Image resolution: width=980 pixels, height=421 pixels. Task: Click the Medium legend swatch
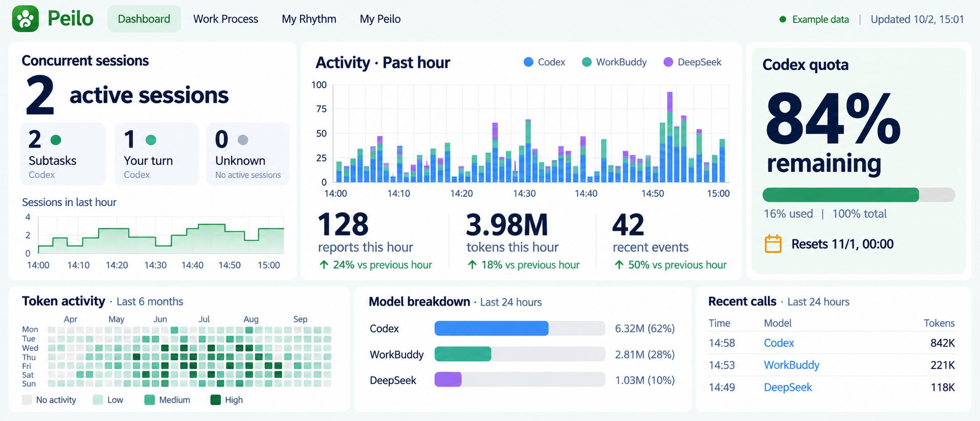coord(150,400)
